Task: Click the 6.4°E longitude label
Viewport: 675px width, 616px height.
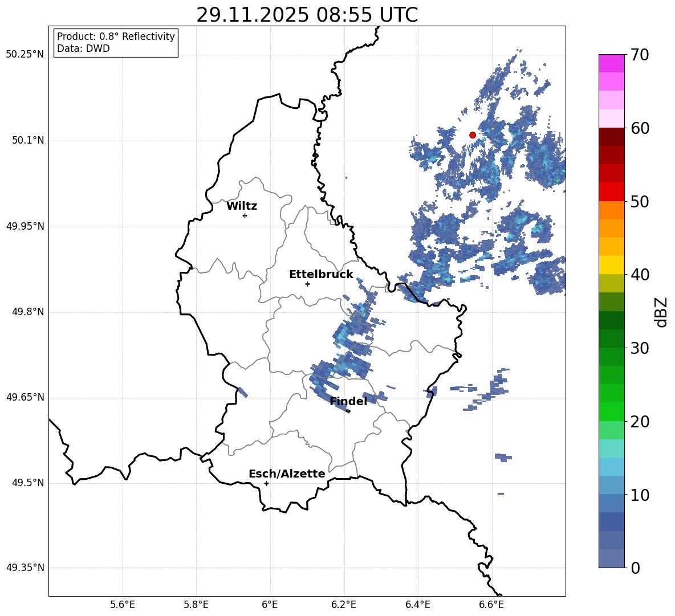Action: tap(417, 605)
